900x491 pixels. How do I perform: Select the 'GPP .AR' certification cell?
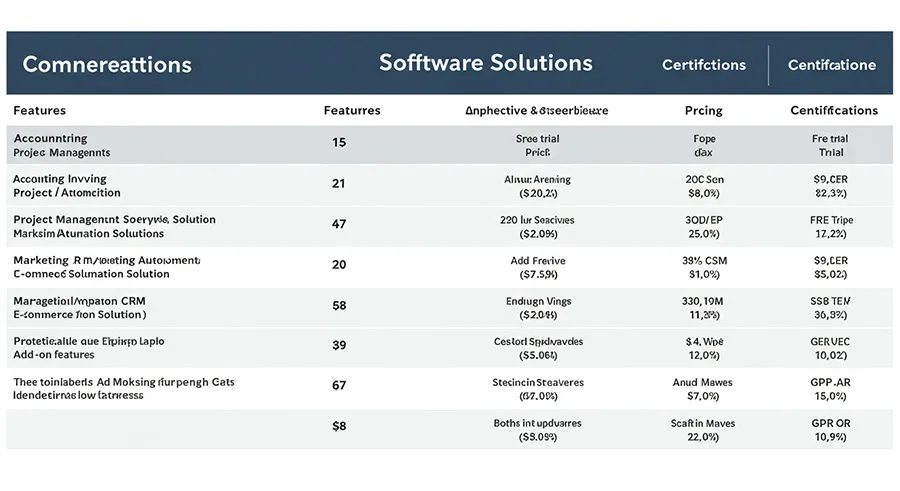[x=831, y=382]
